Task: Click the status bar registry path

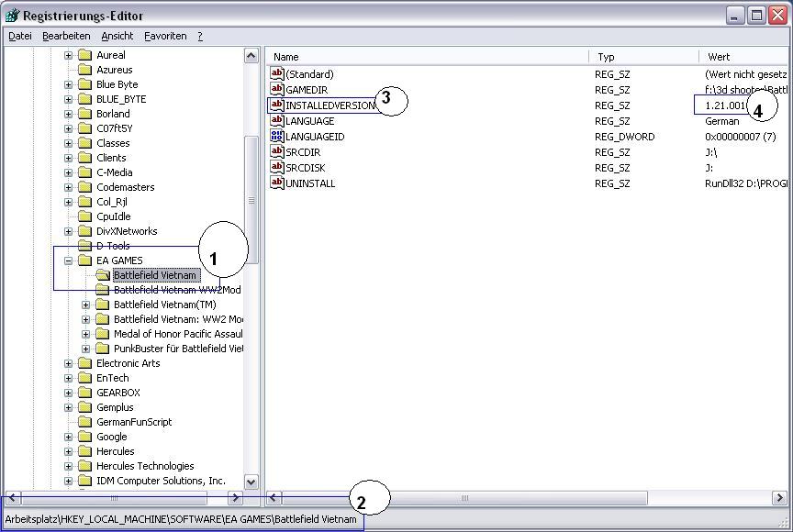Action: tap(181, 519)
